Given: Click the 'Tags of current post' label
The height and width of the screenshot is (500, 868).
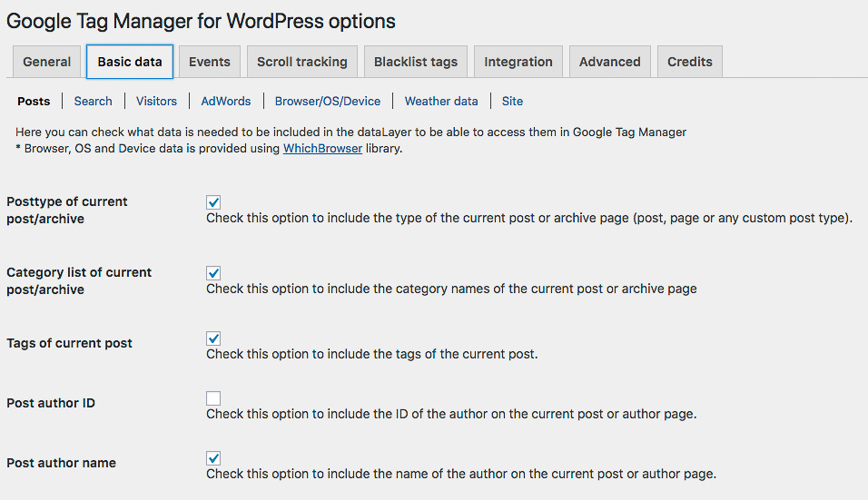Looking at the screenshot, I should 69,343.
